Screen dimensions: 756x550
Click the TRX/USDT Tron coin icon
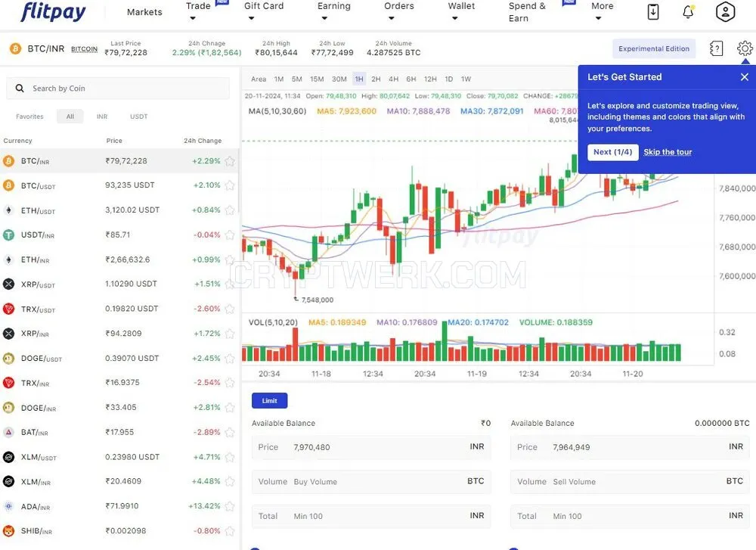tap(8, 309)
